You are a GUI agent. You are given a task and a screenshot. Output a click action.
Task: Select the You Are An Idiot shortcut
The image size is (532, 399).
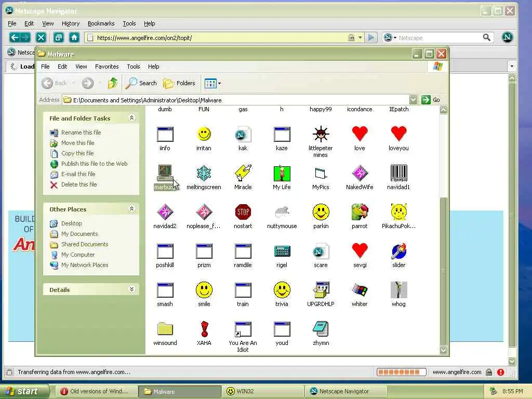tap(243, 329)
